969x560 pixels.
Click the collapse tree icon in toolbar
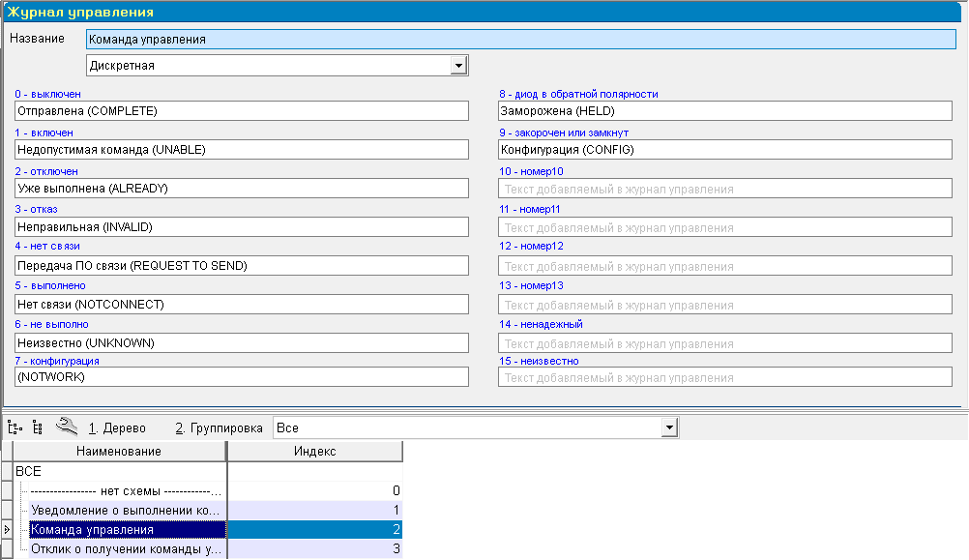click(37, 427)
